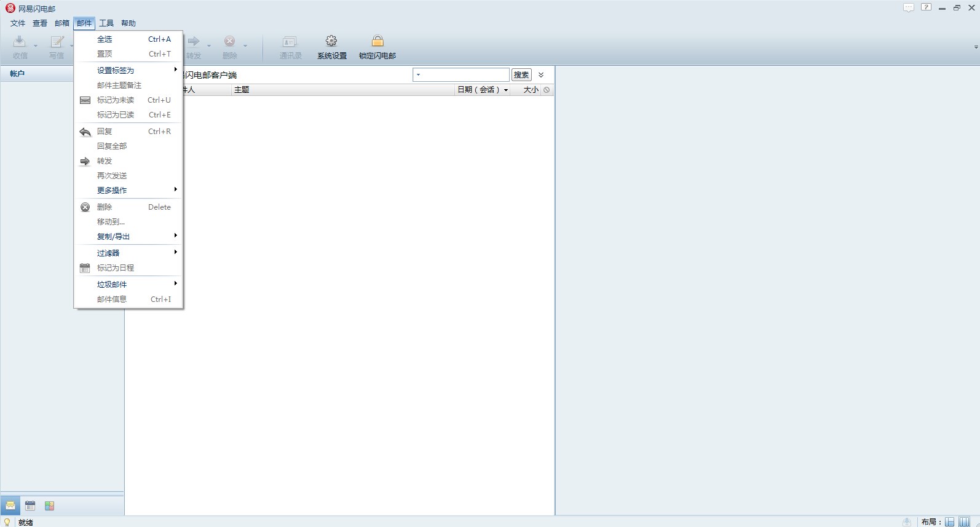Switch to the mail view envelope icon
980x527 pixels.
tap(10, 505)
